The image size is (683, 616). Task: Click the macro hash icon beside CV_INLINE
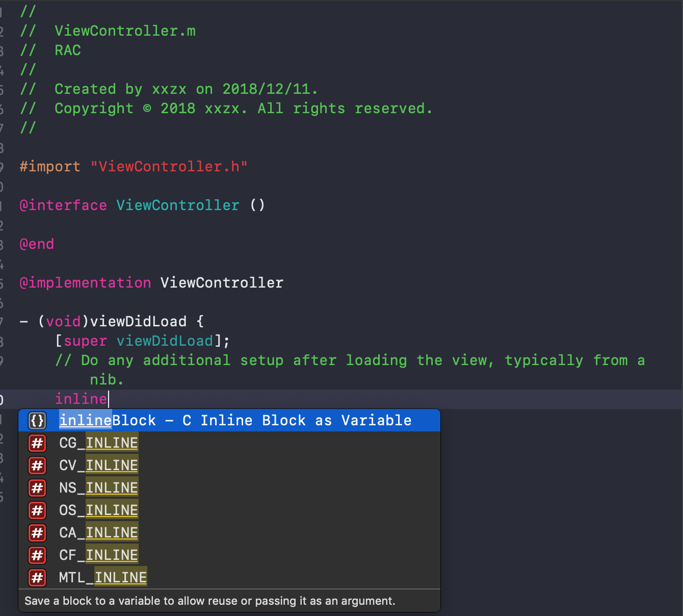(37, 466)
